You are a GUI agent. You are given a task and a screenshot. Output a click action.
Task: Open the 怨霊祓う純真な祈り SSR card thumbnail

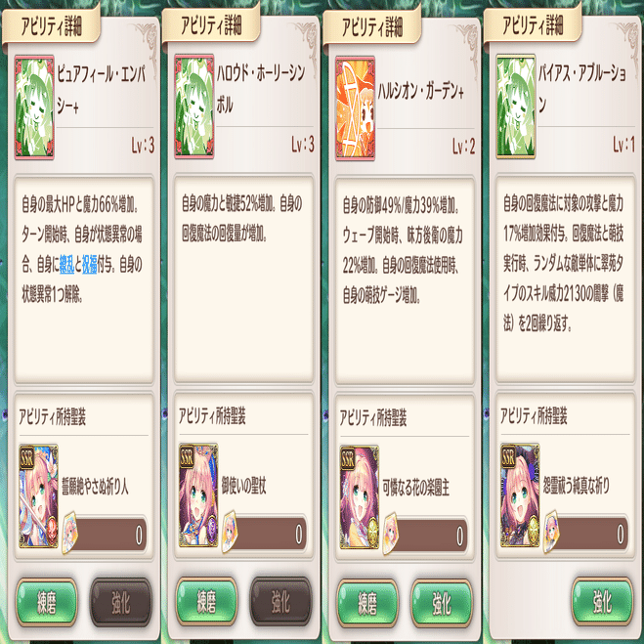point(520,495)
